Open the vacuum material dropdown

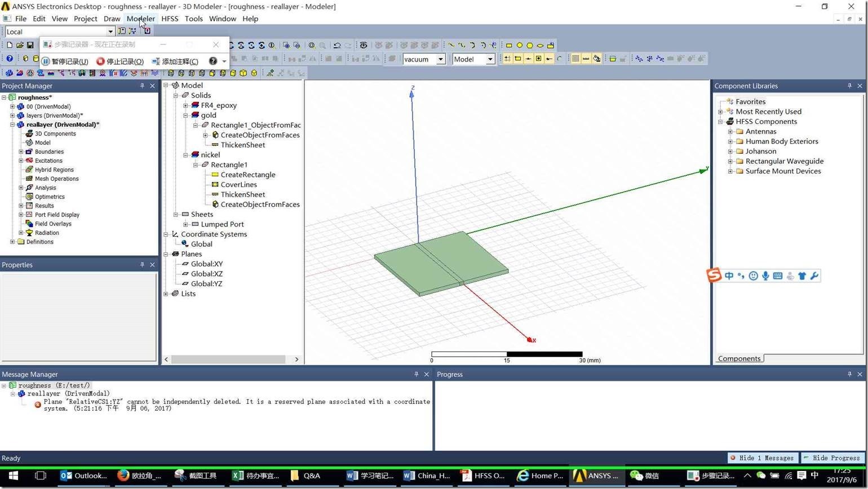tap(441, 59)
